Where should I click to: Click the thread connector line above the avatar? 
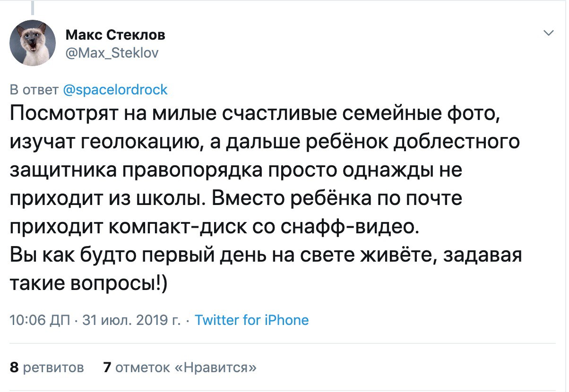tap(34, 7)
